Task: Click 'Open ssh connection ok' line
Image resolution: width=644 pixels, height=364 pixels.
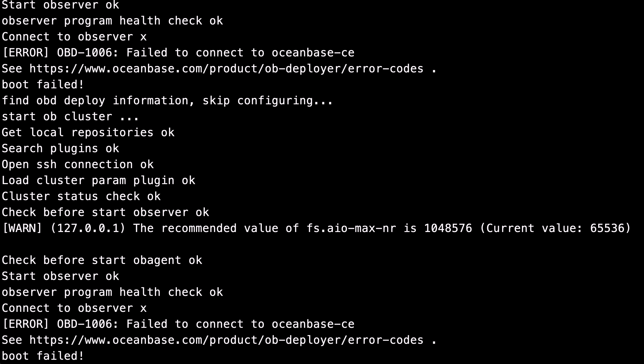Action: pos(78,164)
